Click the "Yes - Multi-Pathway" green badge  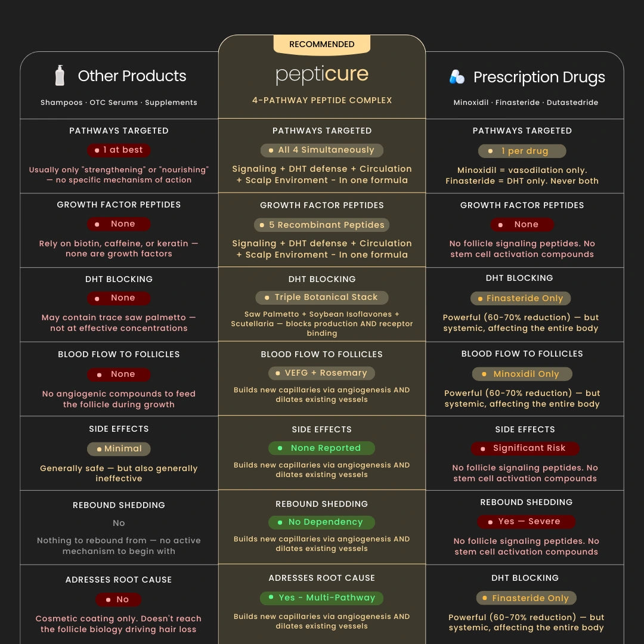tap(322, 597)
